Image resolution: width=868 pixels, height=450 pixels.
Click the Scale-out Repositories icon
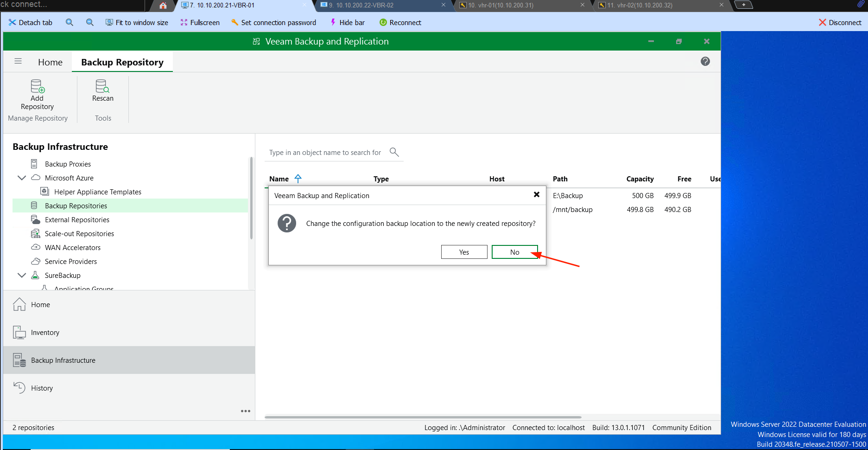tap(35, 233)
